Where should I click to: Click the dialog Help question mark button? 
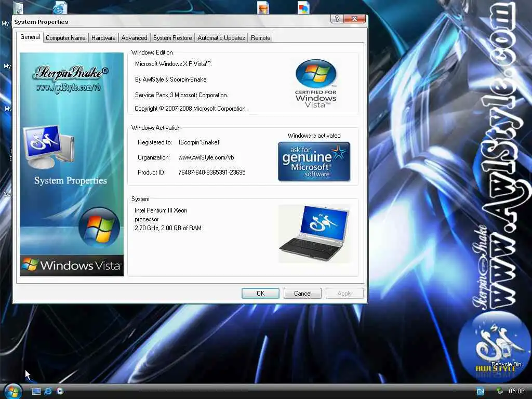[x=337, y=19]
